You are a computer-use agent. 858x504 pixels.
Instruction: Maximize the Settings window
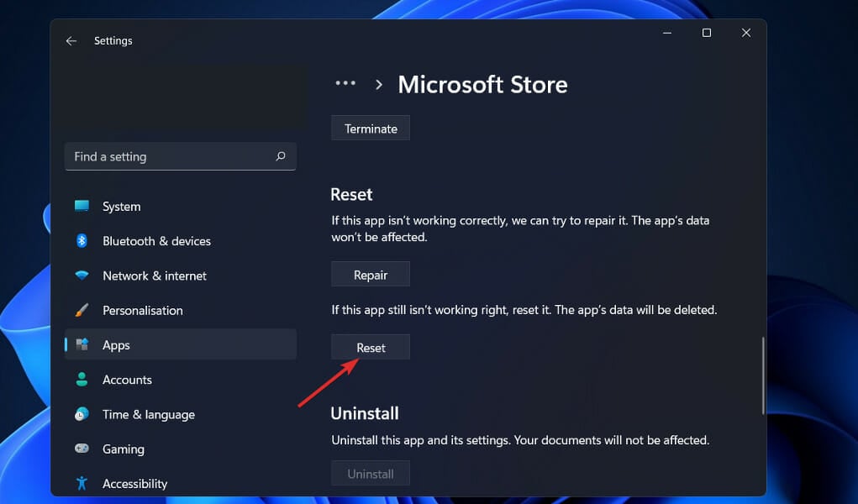coord(707,33)
